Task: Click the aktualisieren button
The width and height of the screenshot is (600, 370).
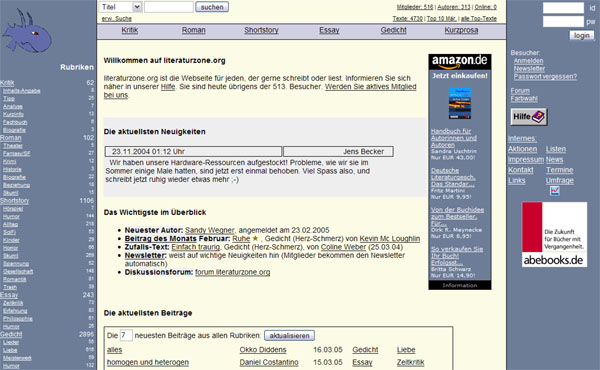Action: pos(289,336)
